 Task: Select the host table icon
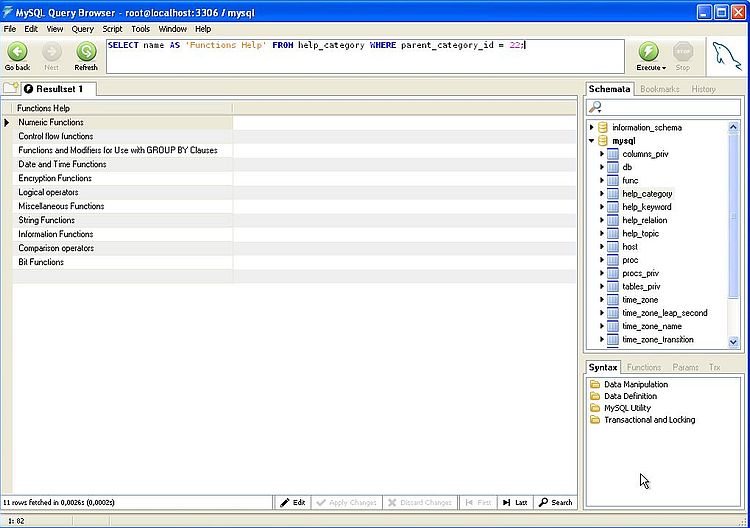[613, 247]
